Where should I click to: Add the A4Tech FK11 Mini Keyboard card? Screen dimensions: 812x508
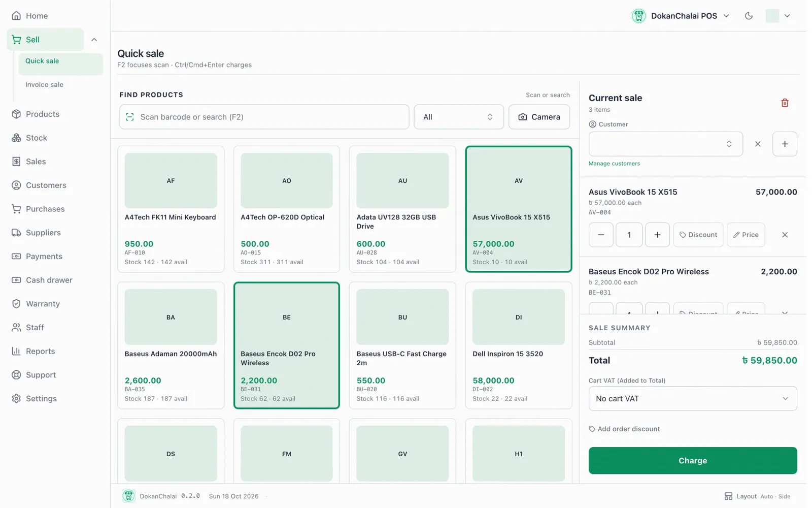(x=171, y=209)
